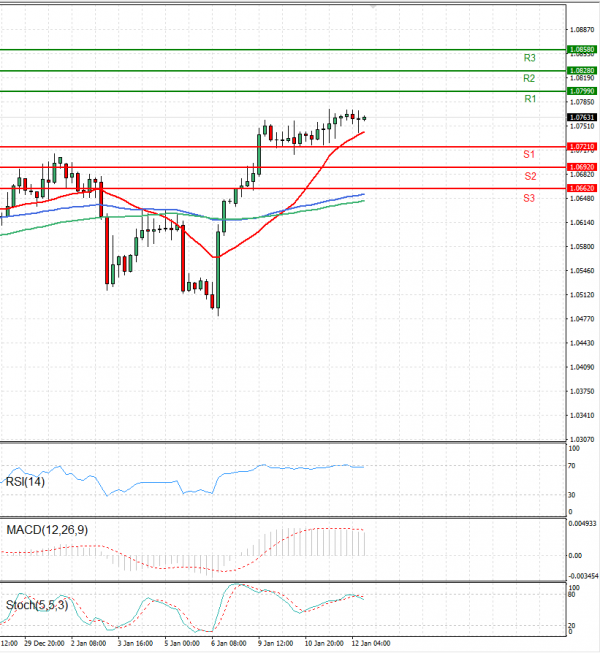Click the 2 Jan 08:00 time label
The width and height of the screenshot is (600, 653).
click(x=88, y=643)
